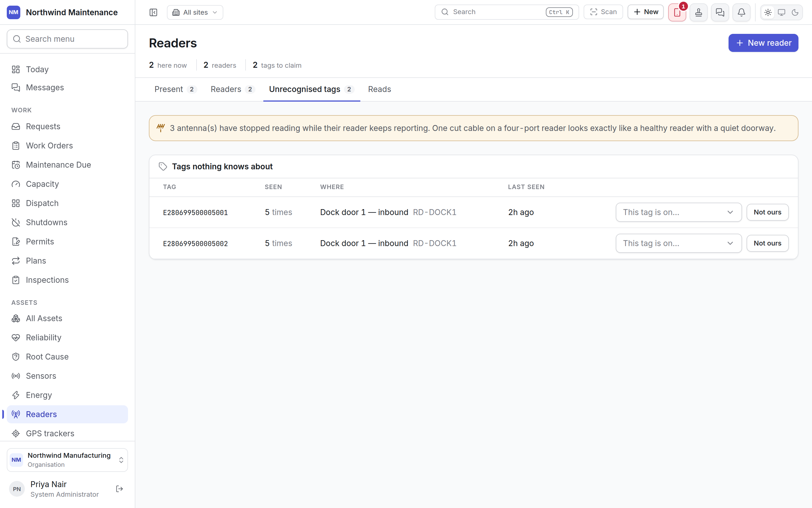This screenshot has height=508, width=812.
Task: Click the New button in top bar
Action: [x=646, y=12]
